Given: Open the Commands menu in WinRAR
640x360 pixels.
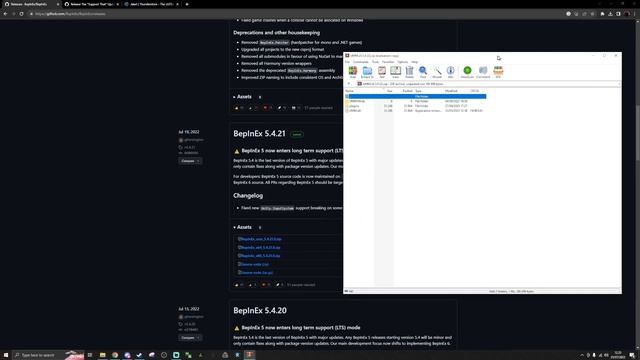Looking at the screenshot, I should [x=360, y=62].
